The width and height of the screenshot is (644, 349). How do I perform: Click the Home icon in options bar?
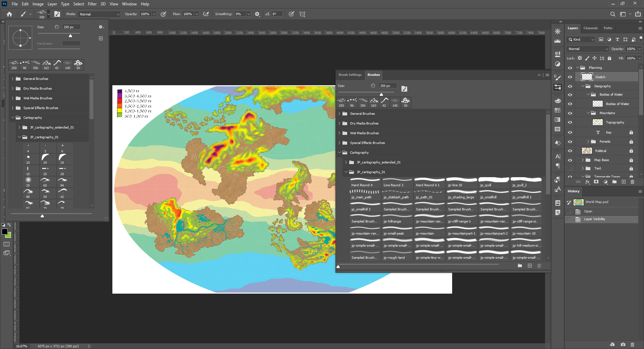click(x=9, y=14)
